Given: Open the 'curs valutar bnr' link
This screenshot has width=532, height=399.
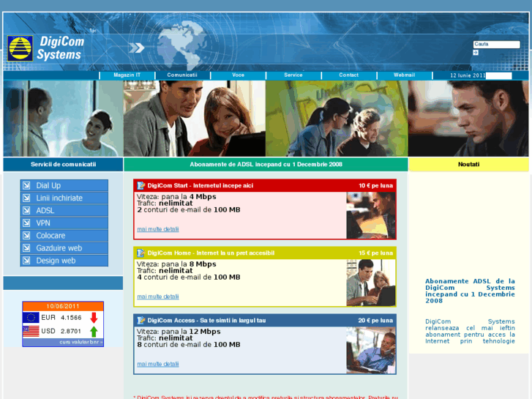Looking at the screenshot, I should tap(81, 342).
